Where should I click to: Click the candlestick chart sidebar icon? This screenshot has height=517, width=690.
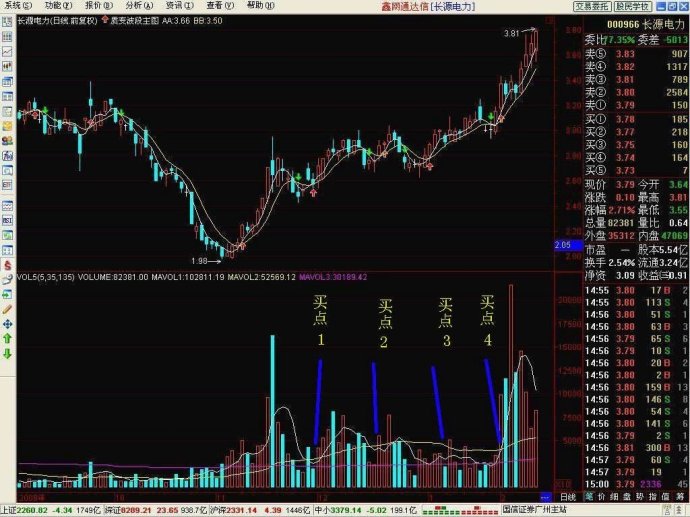click(7, 66)
